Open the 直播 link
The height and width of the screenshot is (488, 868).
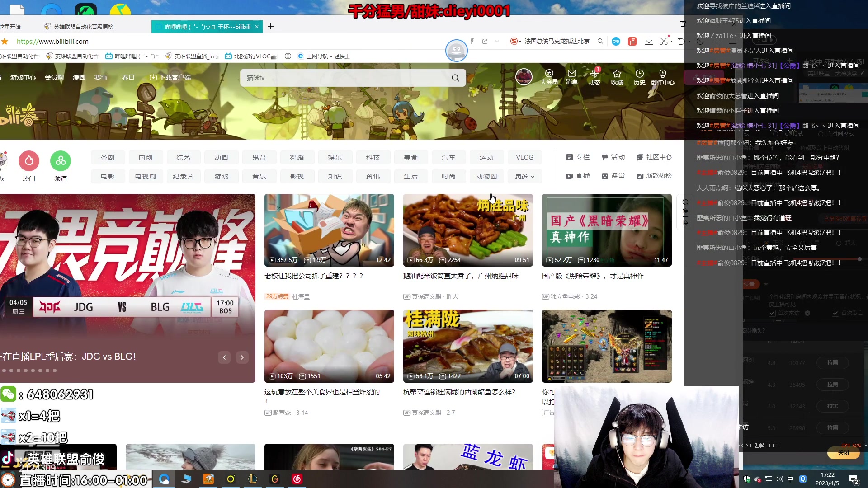pyautogui.click(x=578, y=176)
